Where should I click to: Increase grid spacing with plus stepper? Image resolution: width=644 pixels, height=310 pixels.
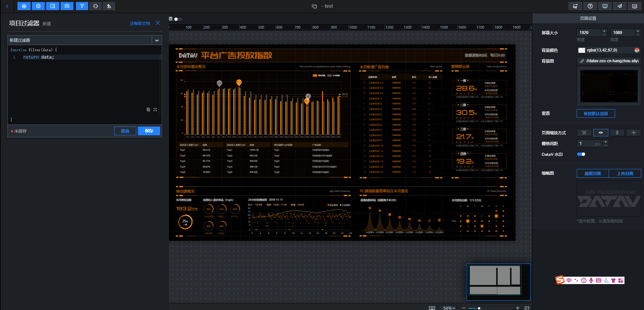[606, 142]
